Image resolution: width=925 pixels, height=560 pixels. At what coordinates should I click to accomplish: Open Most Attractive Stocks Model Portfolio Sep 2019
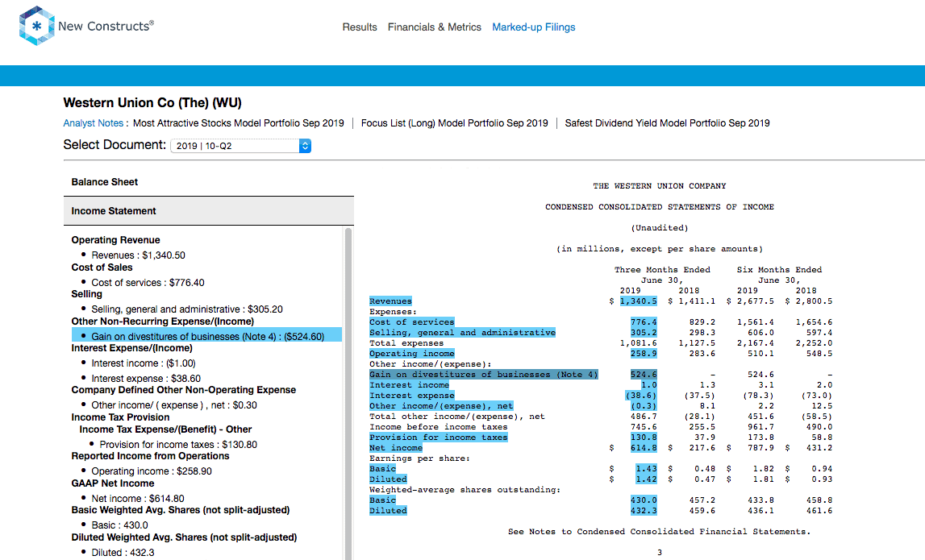point(239,123)
